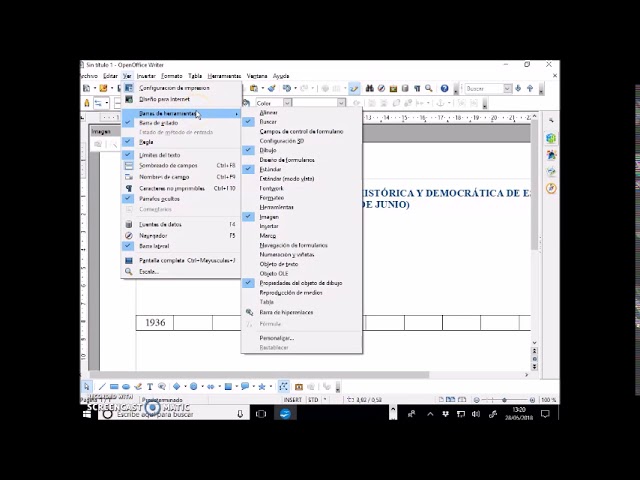Click Personalizar... in the toolbars submenu
This screenshot has height=480, width=640.
pos(276,338)
